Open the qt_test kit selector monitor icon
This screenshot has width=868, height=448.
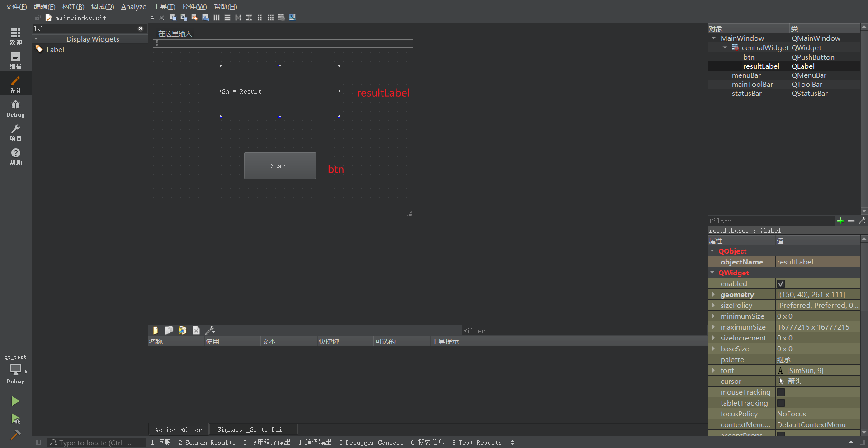(x=16, y=369)
